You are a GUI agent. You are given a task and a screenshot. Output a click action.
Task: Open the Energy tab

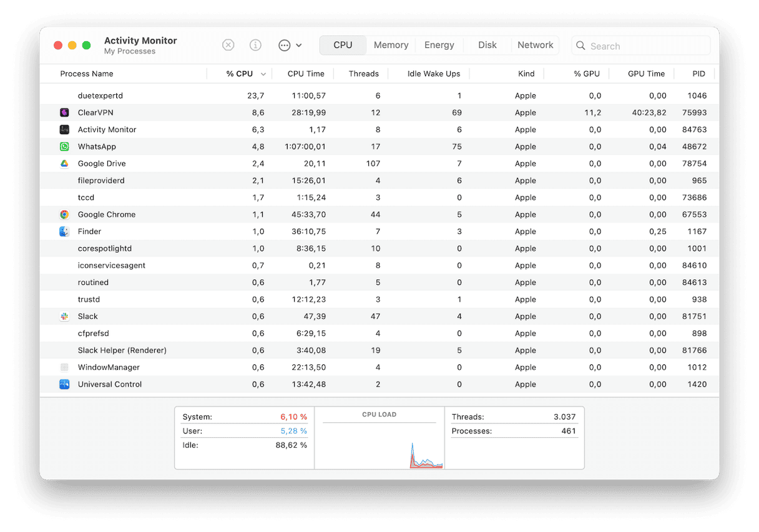(x=439, y=45)
